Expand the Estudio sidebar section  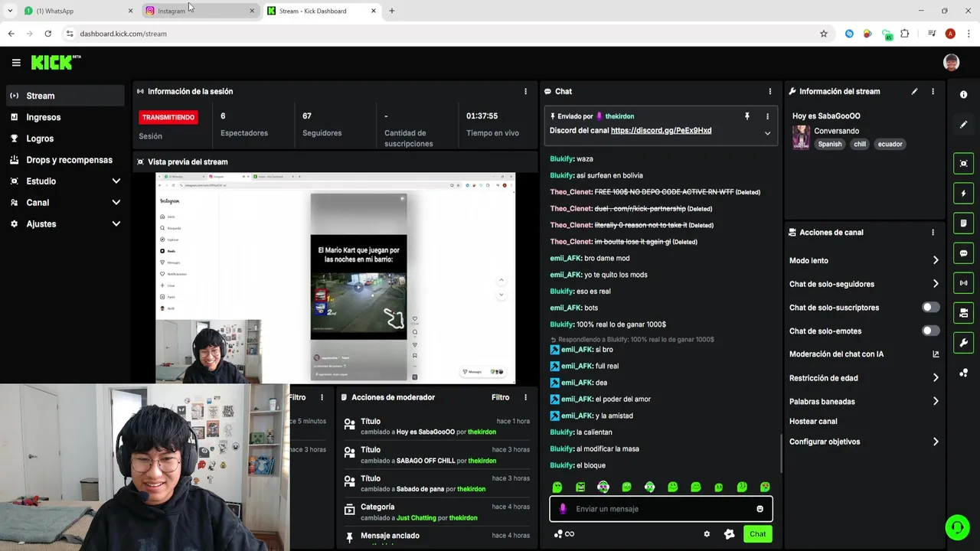coord(66,181)
